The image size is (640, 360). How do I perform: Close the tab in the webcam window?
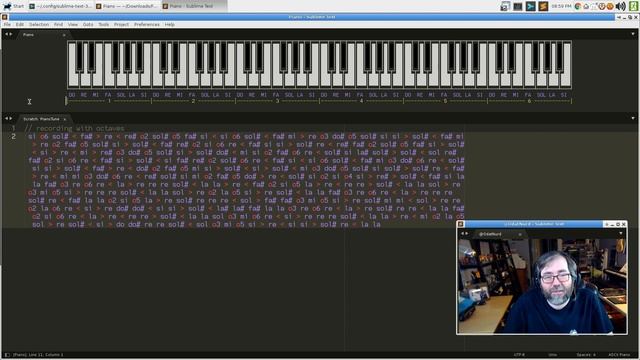[x=520, y=234]
